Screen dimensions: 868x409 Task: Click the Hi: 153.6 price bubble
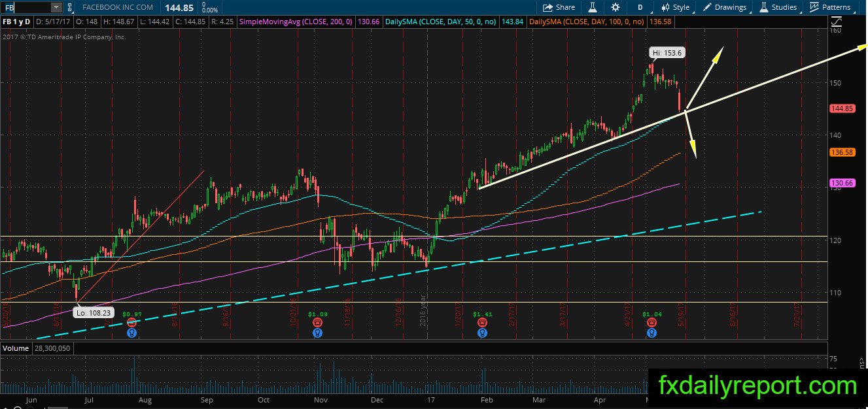point(667,52)
